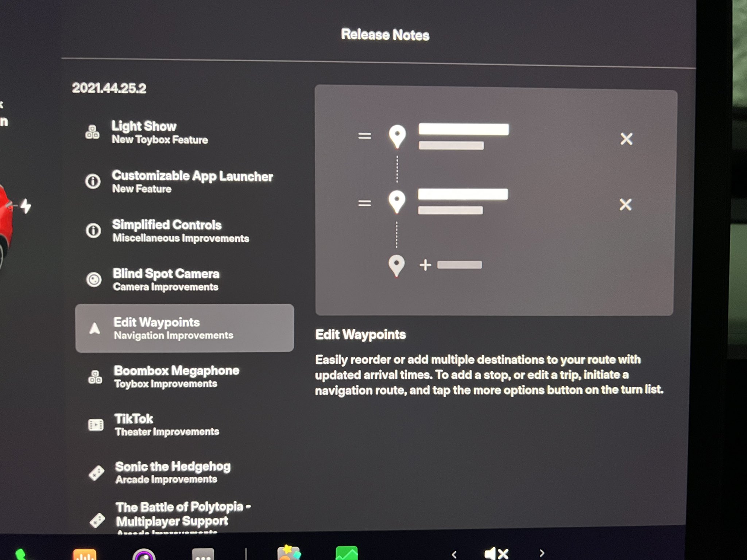
Task: Click the TikTok theater film icon
Action: click(96, 425)
